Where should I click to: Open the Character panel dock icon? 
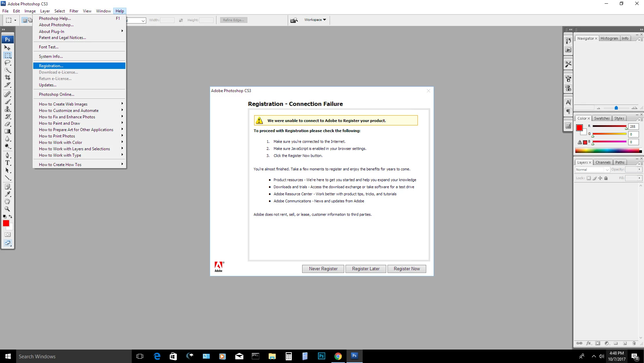568,102
